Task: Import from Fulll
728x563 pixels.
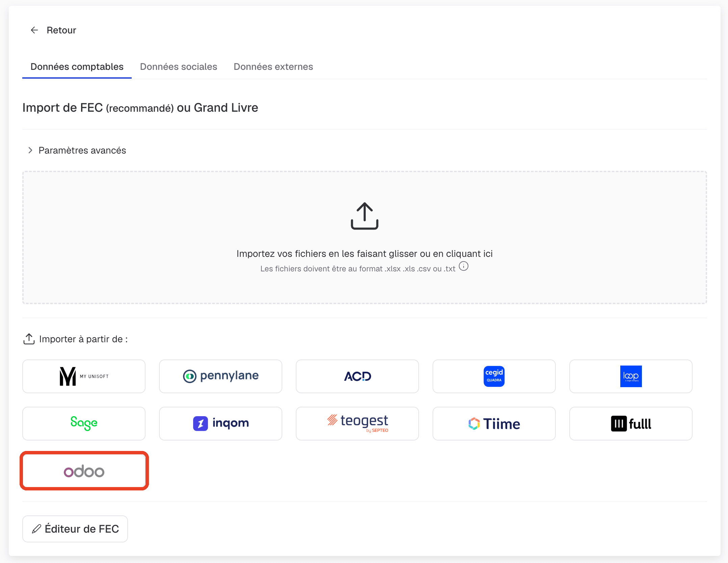Action: [x=631, y=424]
